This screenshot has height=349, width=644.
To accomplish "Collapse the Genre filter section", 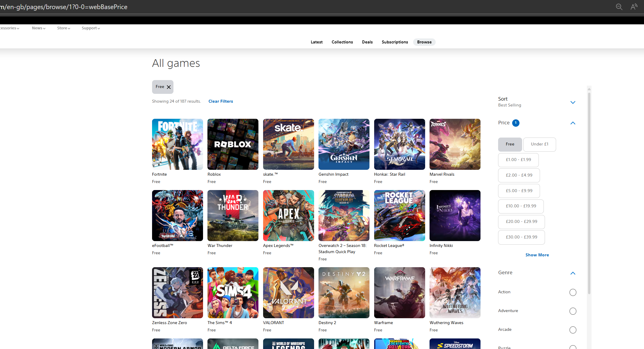I will (x=573, y=273).
